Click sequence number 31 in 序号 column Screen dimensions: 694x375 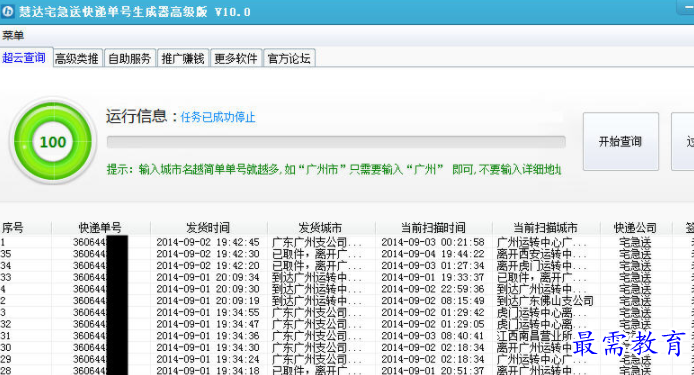tap(6, 336)
